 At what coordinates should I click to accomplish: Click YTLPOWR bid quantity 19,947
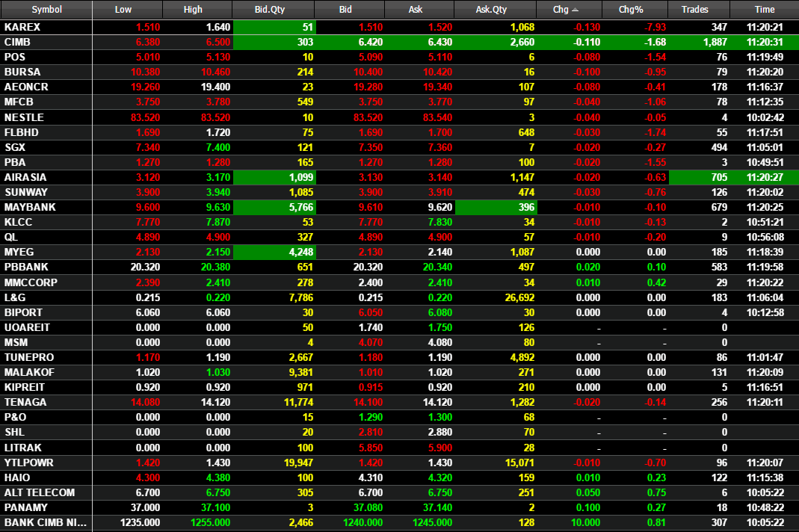pyautogui.click(x=299, y=463)
